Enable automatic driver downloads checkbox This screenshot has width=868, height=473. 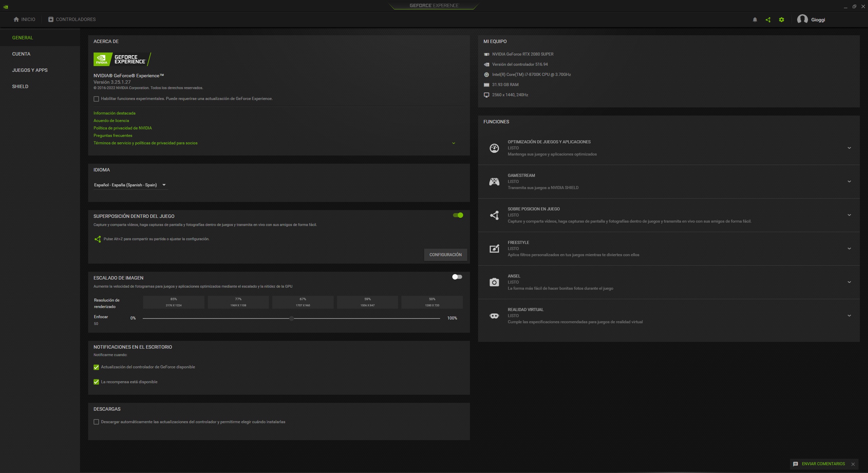click(96, 422)
